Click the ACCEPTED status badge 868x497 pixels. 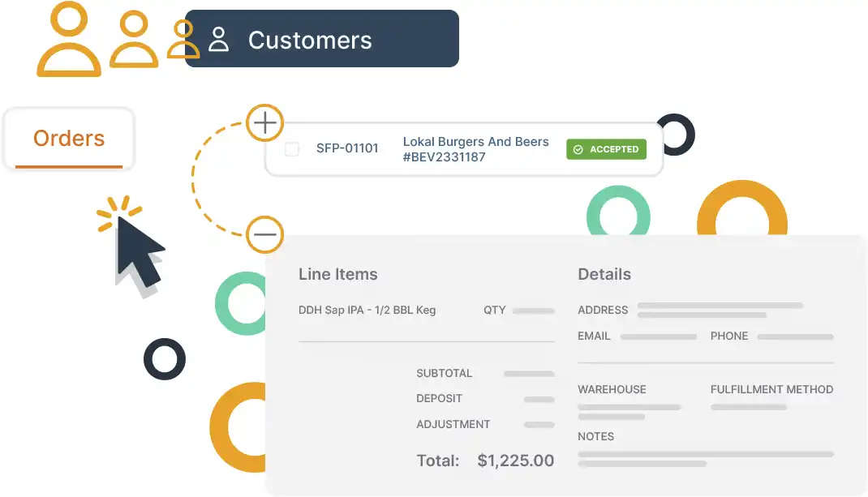tap(606, 149)
